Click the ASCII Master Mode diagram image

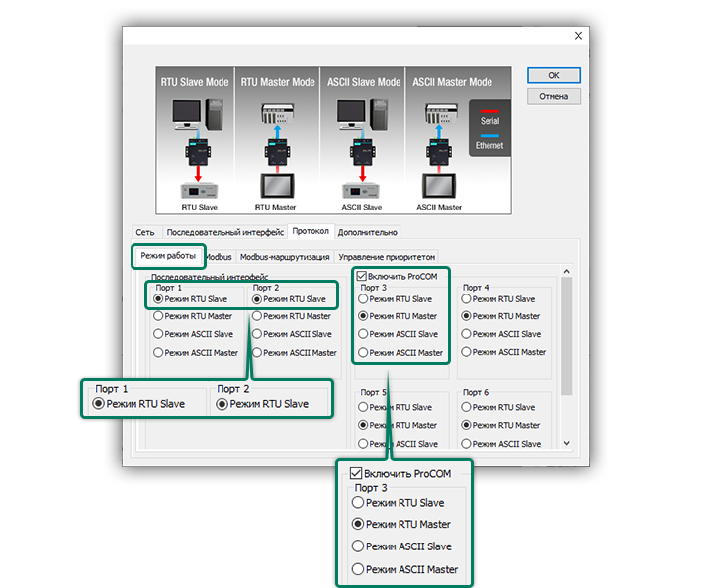tap(452, 140)
